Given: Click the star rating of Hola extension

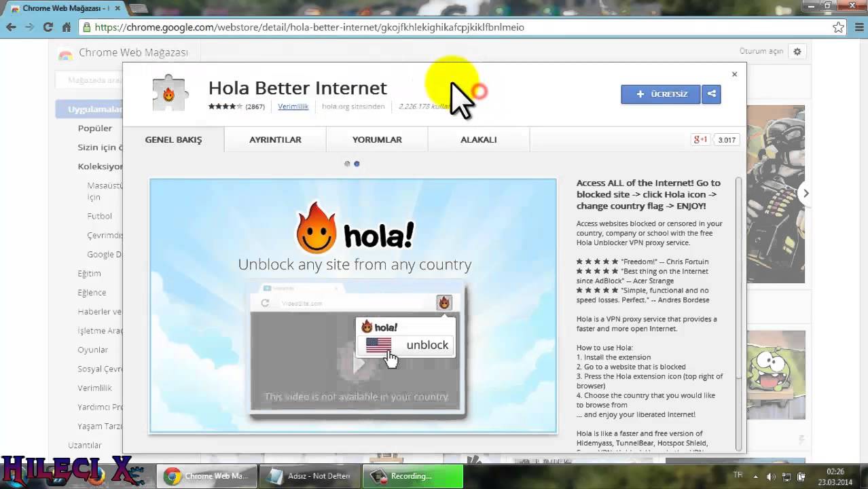Looking at the screenshot, I should coord(225,107).
